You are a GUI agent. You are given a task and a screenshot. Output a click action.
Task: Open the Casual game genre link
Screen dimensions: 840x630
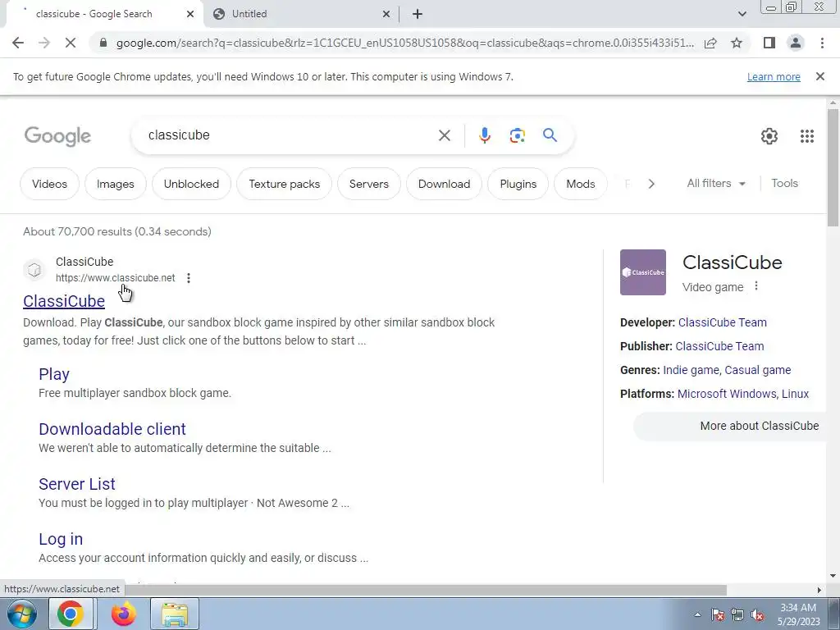point(757,370)
